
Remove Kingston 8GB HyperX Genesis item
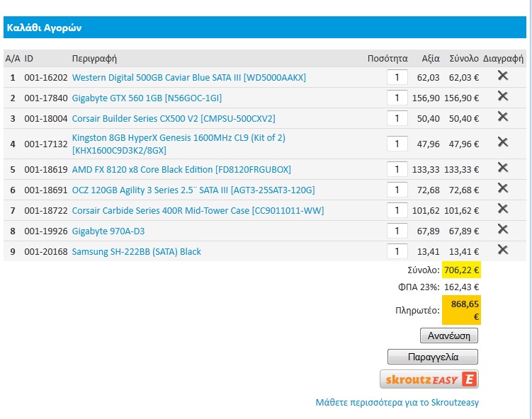tap(503, 142)
